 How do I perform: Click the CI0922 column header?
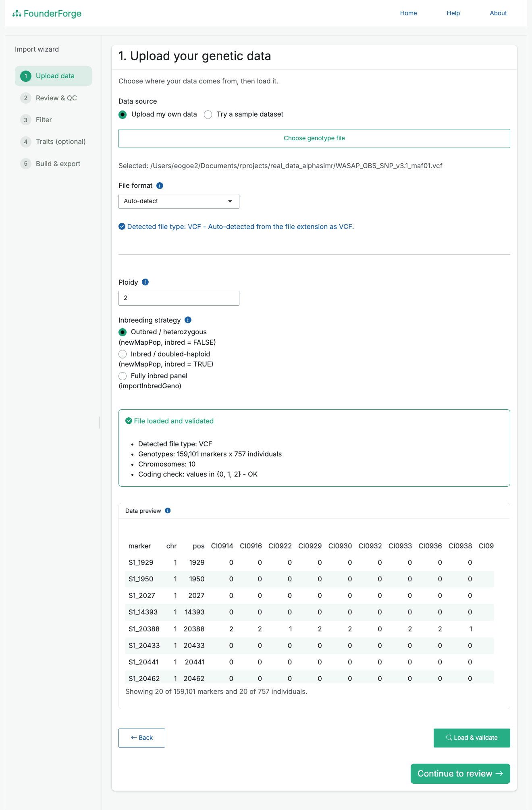(280, 546)
